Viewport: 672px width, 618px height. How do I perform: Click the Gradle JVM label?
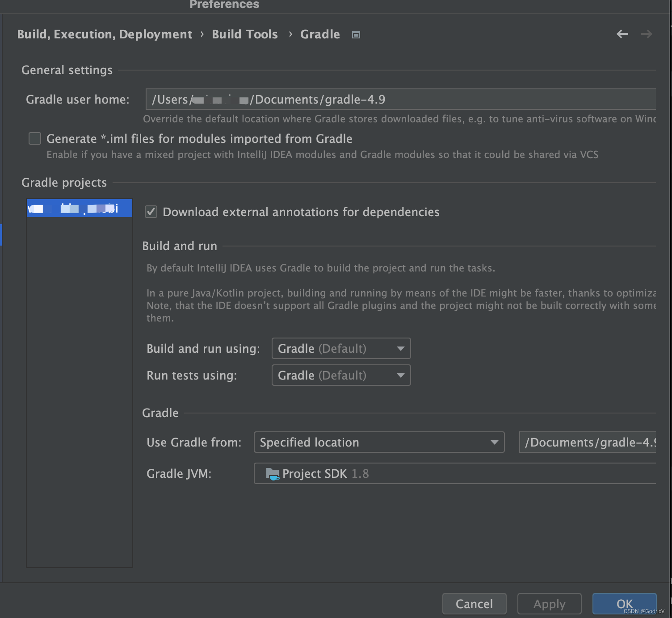point(179,473)
